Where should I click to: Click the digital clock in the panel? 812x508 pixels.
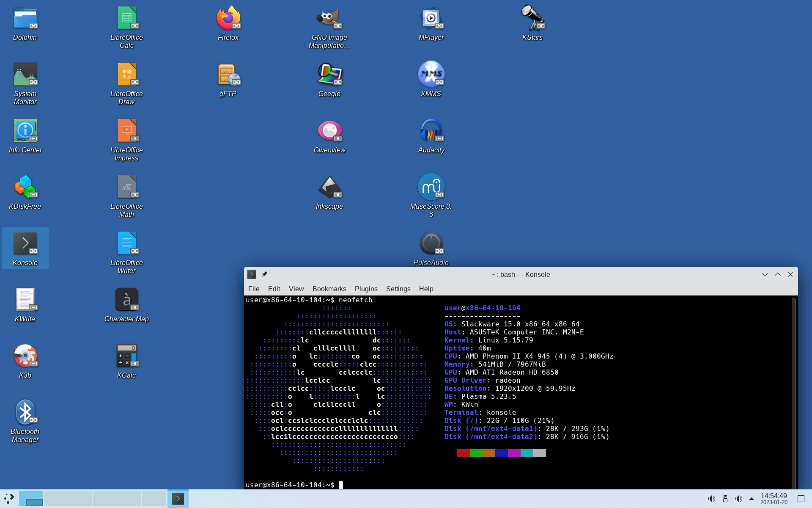coord(774,499)
